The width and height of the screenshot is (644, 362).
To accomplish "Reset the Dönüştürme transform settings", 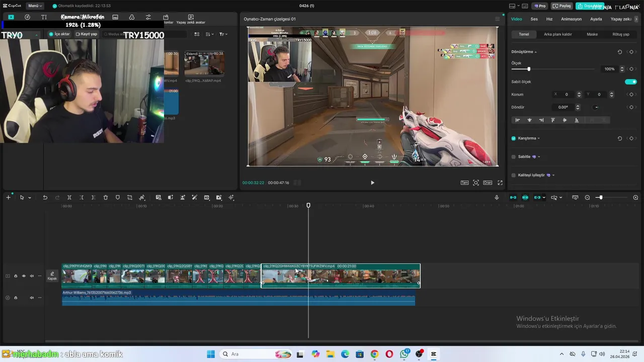I will coord(620,52).
